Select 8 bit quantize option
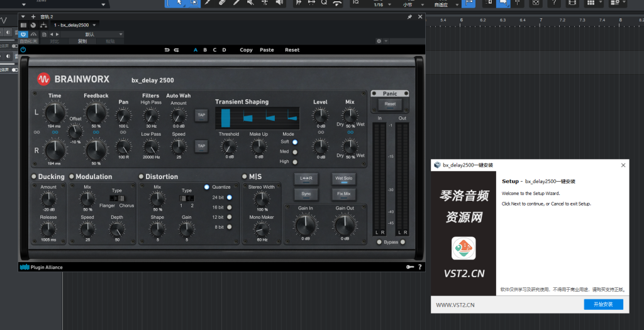Viewport: 644px width, 330px height. (229, 227)
